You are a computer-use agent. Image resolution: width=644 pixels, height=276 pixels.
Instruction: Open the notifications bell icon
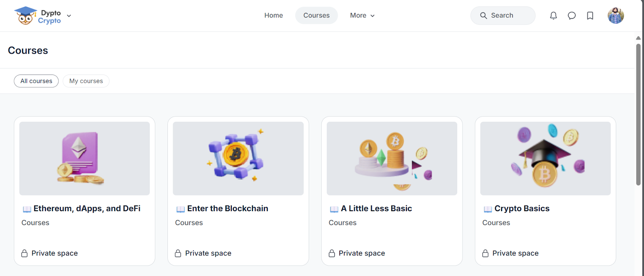pos(553,16)
